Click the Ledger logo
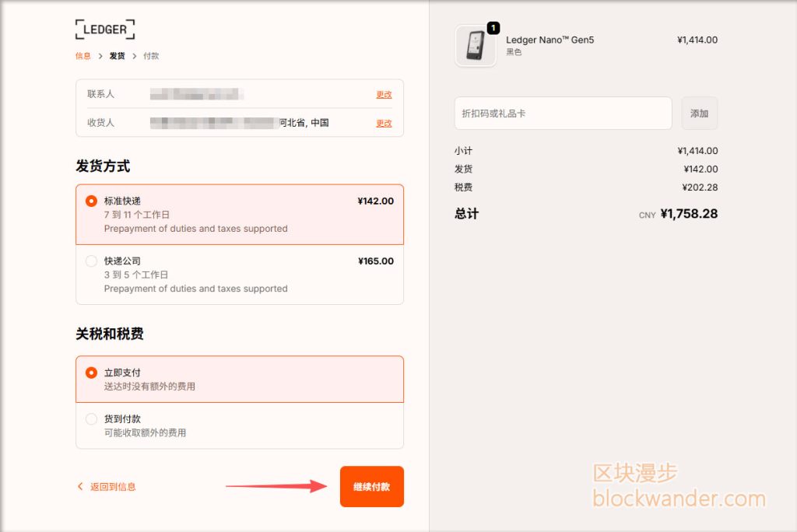This screenshot has width=797, height=532. (105, 30)
